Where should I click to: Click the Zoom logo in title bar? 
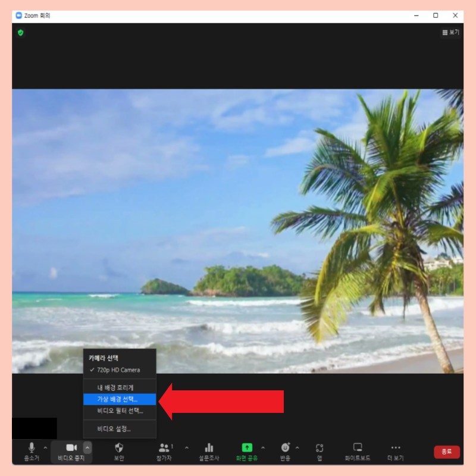(19, 15)
